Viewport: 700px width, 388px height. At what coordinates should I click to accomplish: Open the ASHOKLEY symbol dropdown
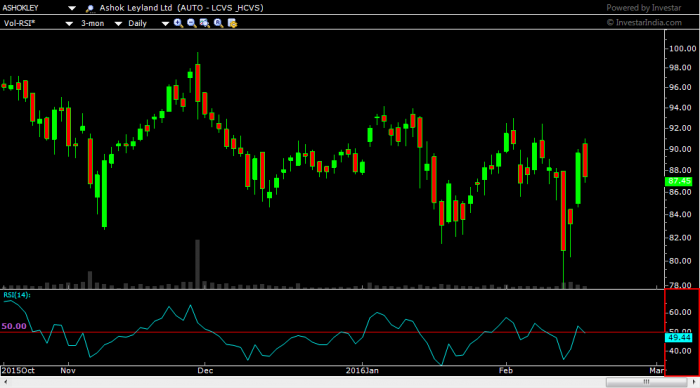click(71, 8)
